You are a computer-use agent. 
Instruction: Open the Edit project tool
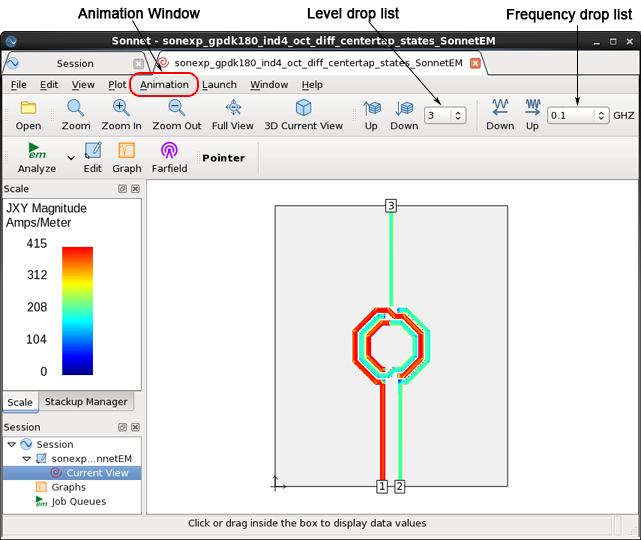pos(93,158)
